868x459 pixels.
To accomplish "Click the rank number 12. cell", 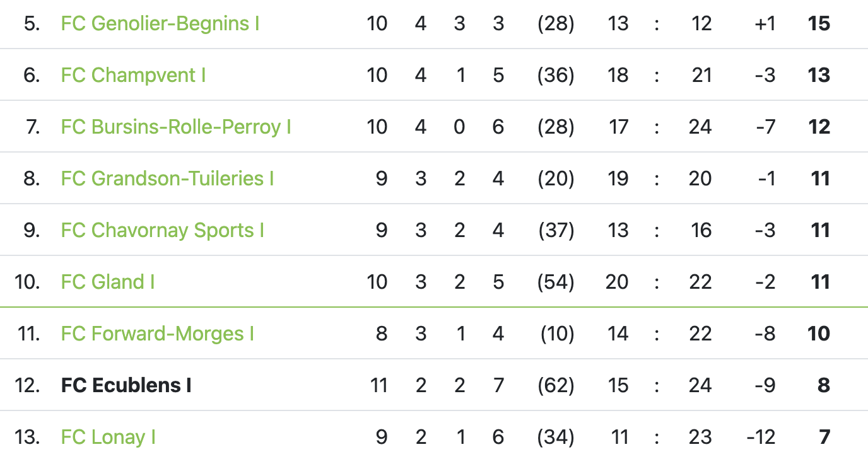I will [x=28, y=385].
